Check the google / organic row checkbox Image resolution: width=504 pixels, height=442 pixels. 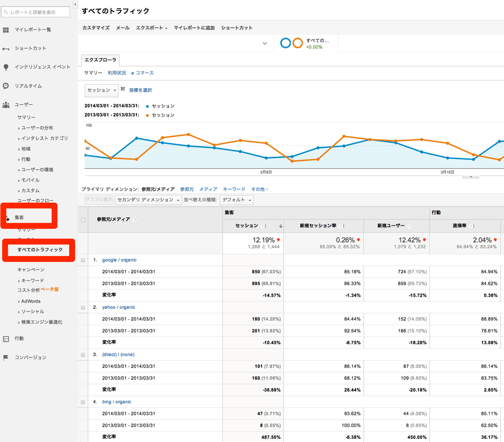click(x=83, y=260)
